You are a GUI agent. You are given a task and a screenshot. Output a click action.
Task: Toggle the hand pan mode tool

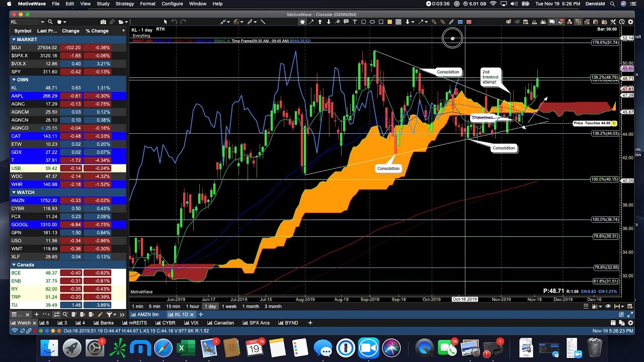click(302, 22)
